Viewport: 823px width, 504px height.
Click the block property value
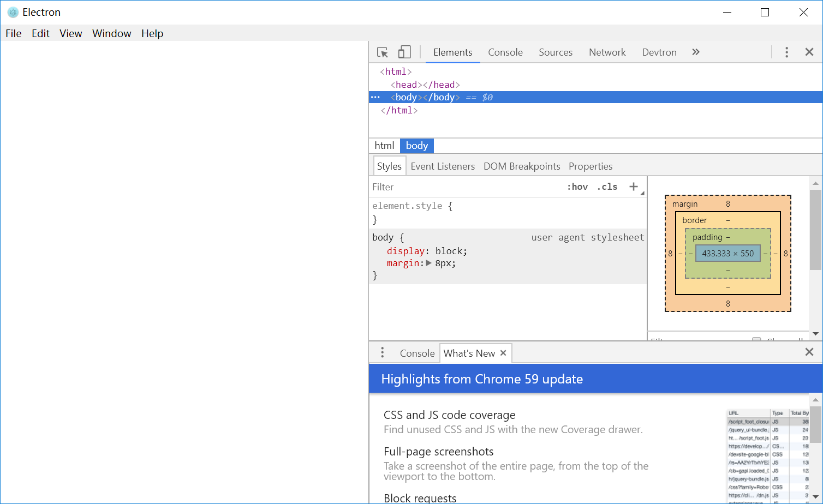pyautogui.click(x=449, y=251)
